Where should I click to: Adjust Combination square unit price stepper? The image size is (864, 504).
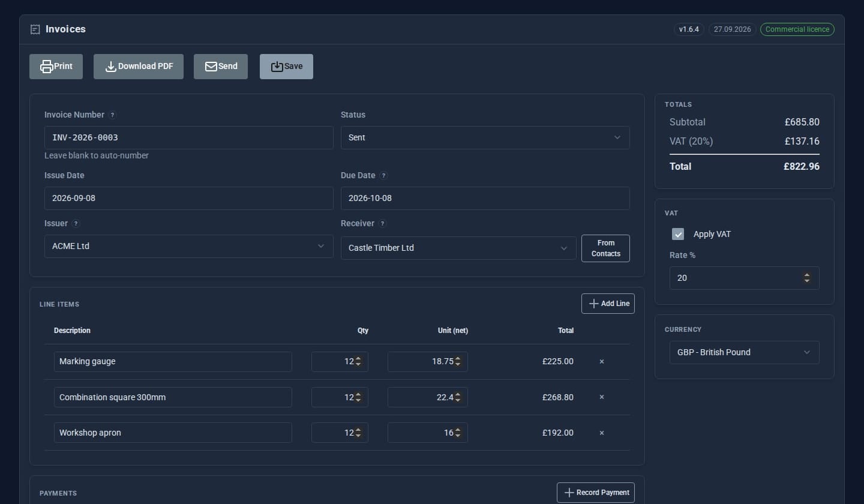coord(458,397)
